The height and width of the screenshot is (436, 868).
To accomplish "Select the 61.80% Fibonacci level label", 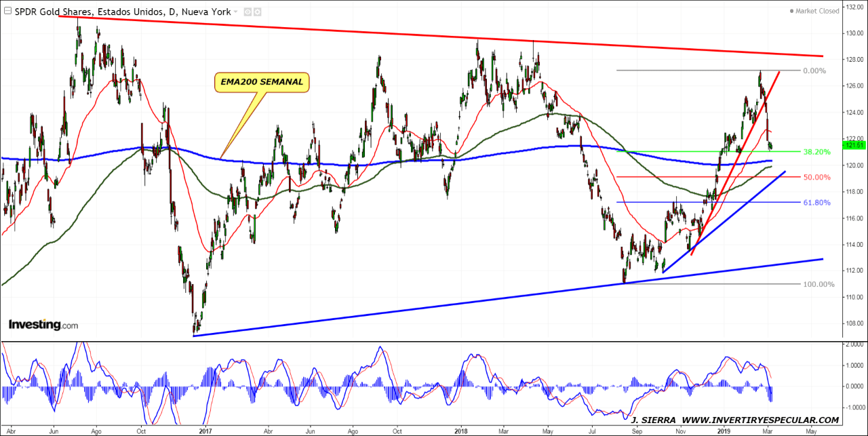I will click(x=816, y=202).
